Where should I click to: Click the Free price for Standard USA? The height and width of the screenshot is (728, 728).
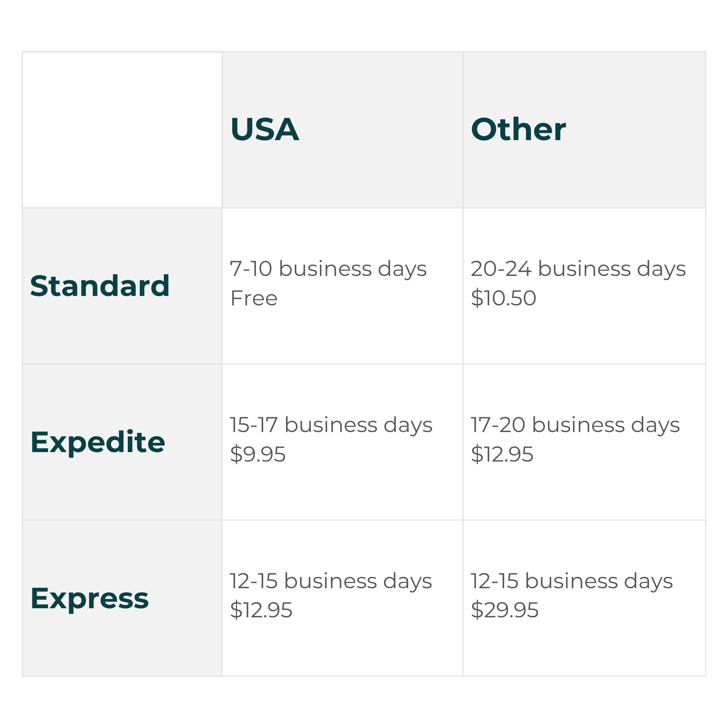click(254, 298)
